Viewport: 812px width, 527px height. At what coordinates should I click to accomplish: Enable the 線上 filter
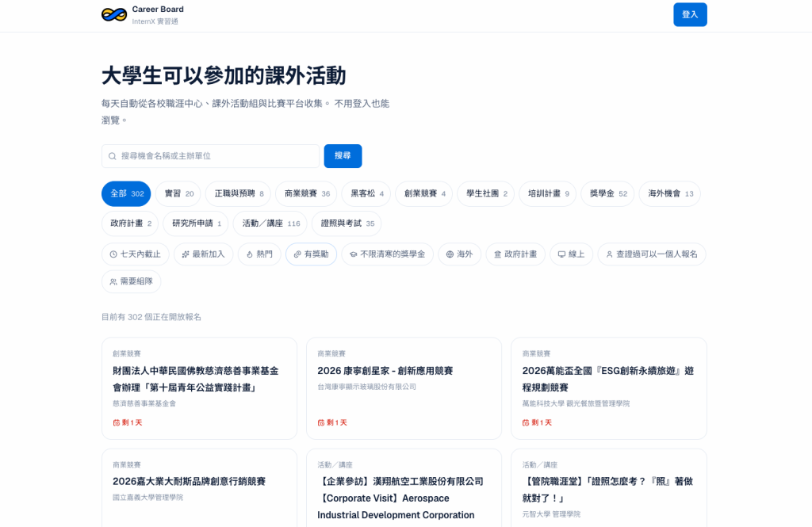point(571,254)
